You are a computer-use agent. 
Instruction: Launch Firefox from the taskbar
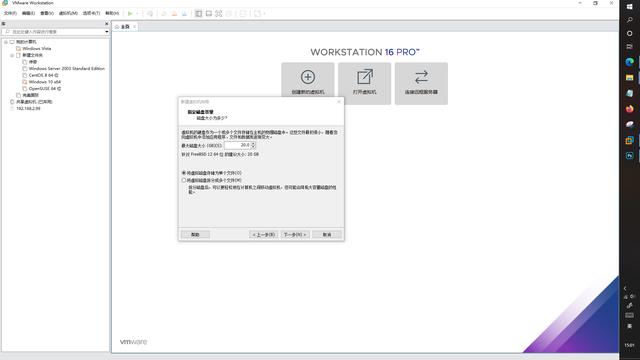629,109
